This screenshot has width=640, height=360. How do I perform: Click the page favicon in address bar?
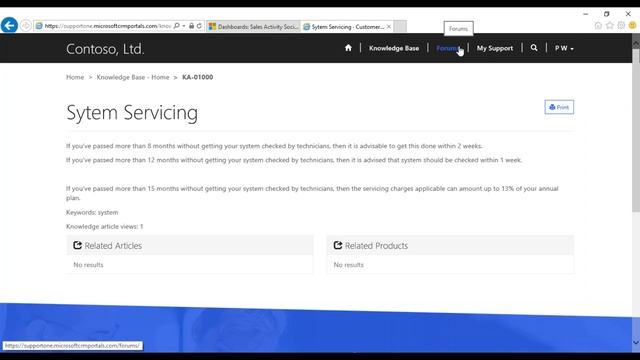pos(39,26)
